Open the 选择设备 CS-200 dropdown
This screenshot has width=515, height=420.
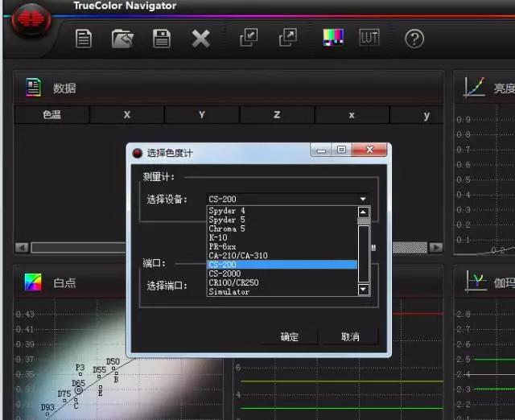tap(288, 199)
